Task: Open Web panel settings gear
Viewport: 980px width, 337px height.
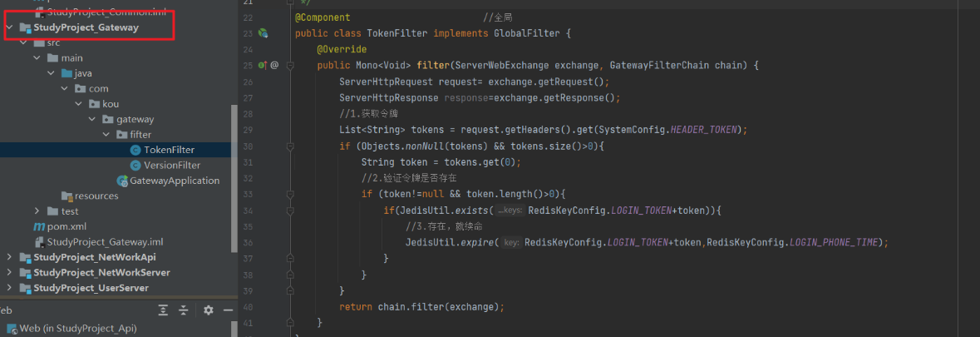Action: 209,310
